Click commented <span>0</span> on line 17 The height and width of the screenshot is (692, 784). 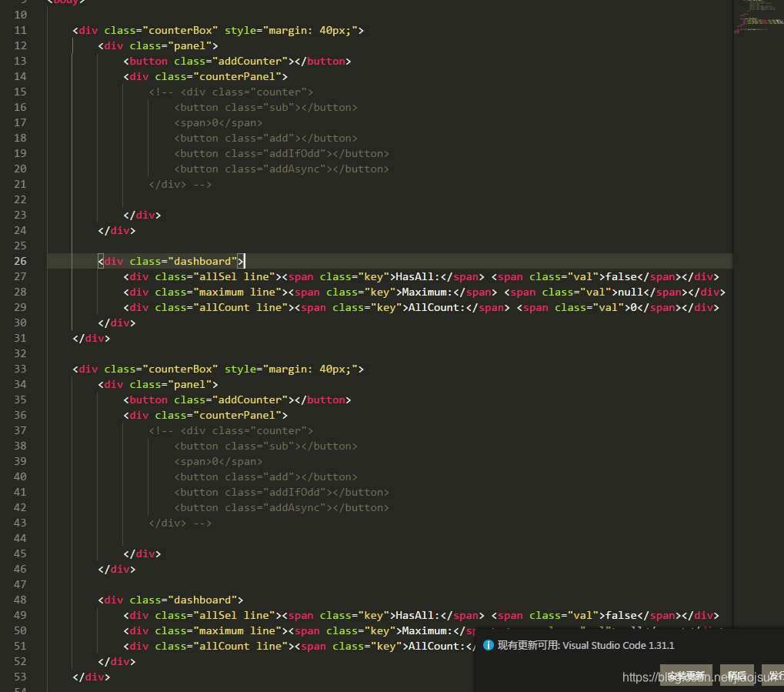[218, 123]
